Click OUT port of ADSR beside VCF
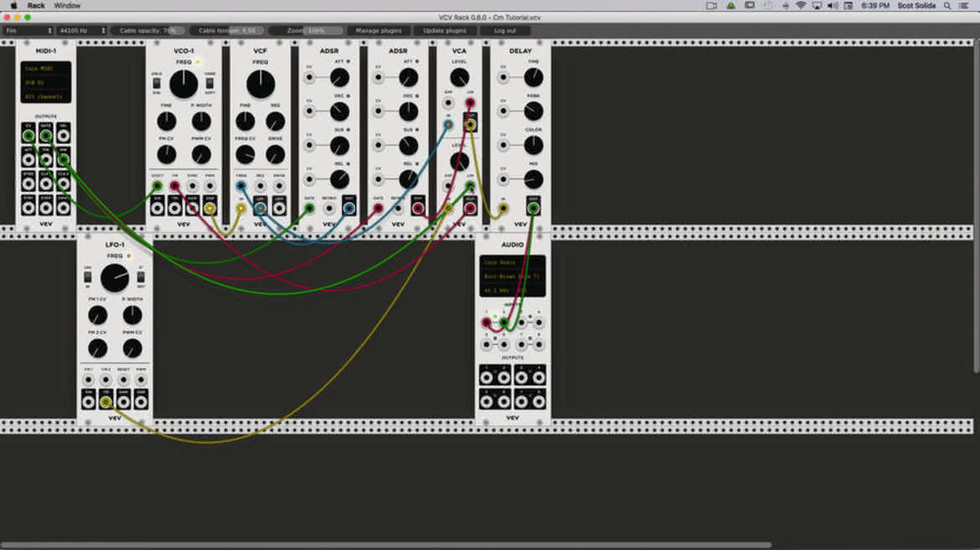 pyautogui.click(x=348, y=208)
